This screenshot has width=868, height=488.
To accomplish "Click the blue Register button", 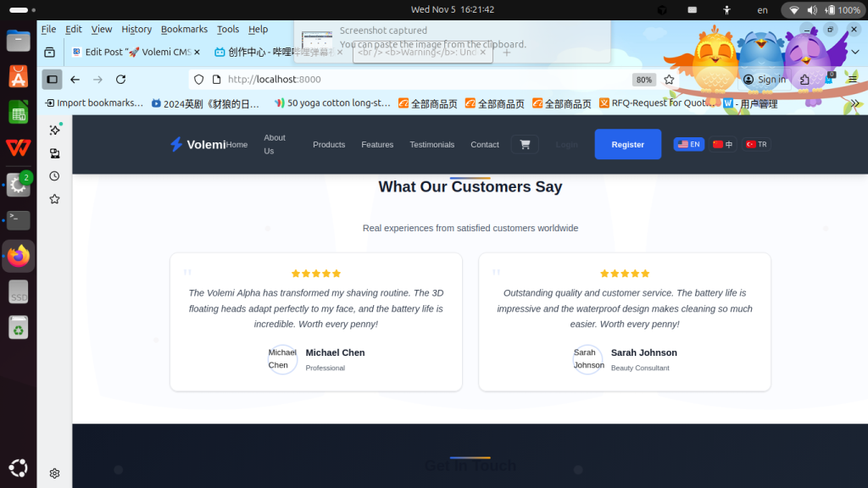I will (x=627, y=144).
